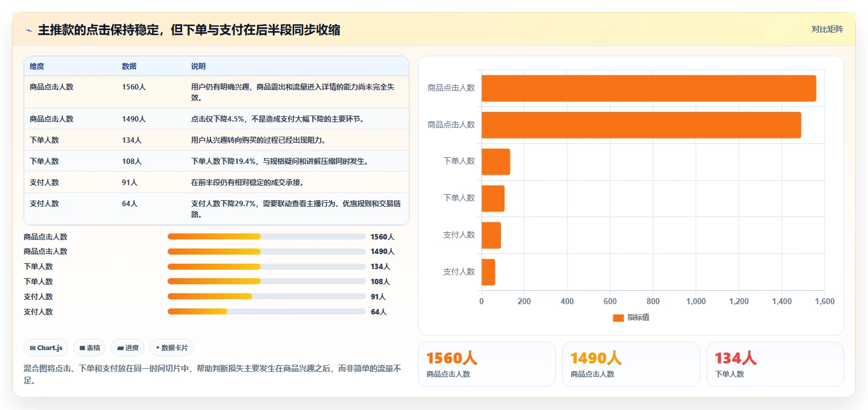Click table cell 64人 in the data column
The image size is (868, 410).
pyautogui.click(x=129, y=204)
